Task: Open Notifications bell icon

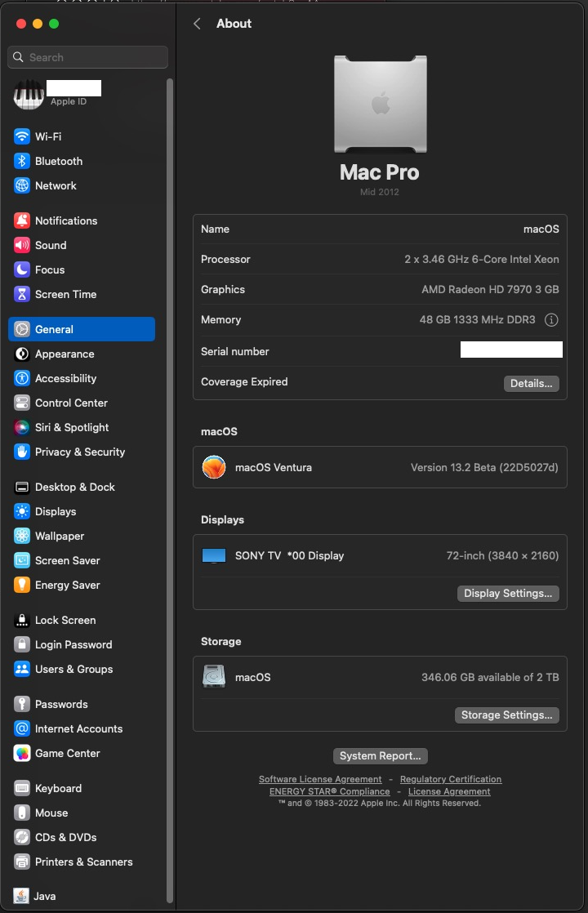Action: (x=21, y=220)
